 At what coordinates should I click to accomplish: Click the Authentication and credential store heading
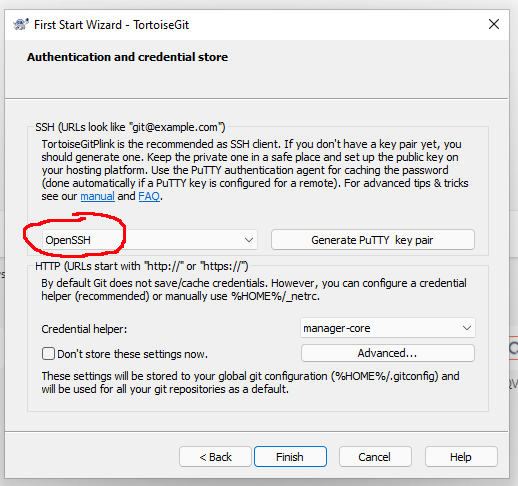pos(128,57)
